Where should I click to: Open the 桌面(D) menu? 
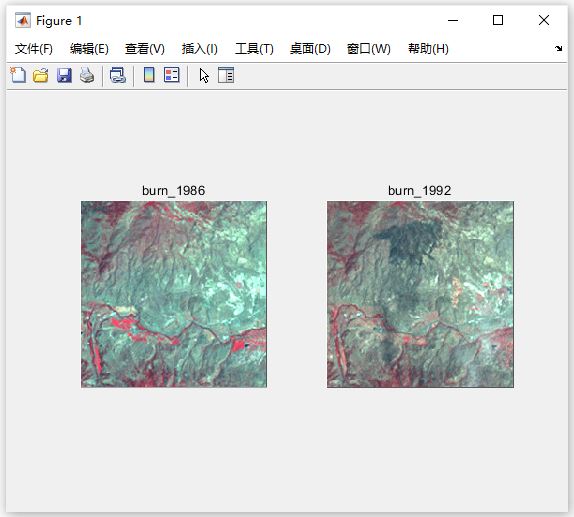310,49
